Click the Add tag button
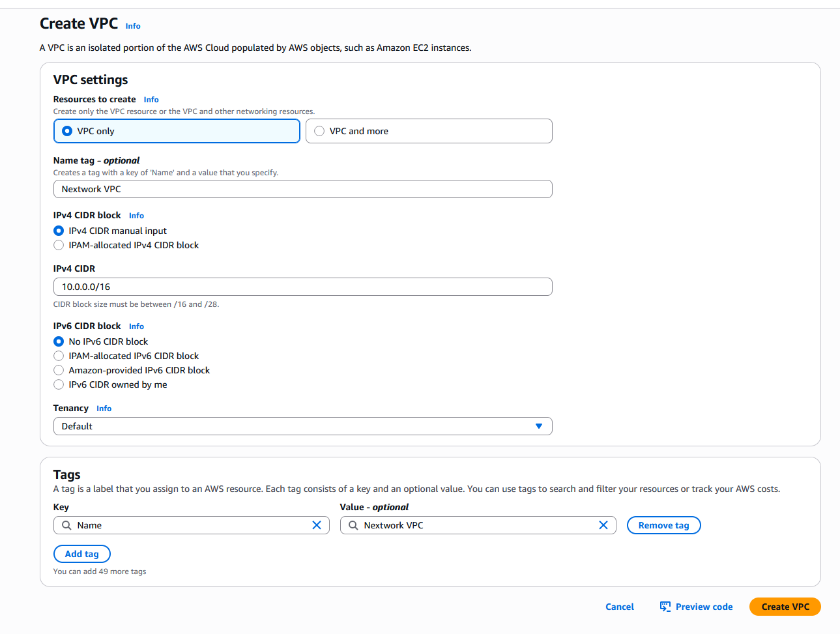840x634 pixels. tap(81, 554)
